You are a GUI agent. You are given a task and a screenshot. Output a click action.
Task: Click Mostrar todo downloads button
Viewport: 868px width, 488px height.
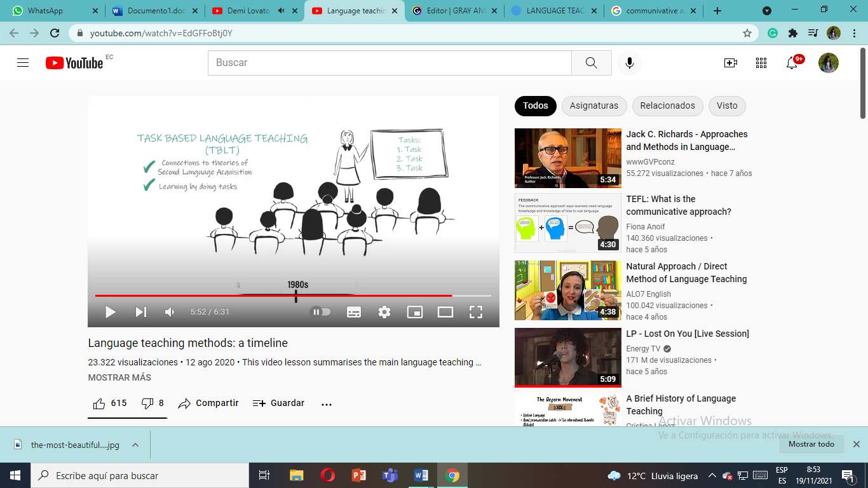811,444
